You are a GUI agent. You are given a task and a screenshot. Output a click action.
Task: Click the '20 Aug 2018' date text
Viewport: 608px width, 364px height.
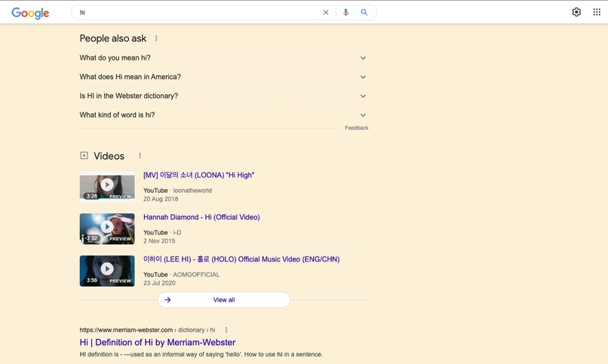click(x=161, y=199)
